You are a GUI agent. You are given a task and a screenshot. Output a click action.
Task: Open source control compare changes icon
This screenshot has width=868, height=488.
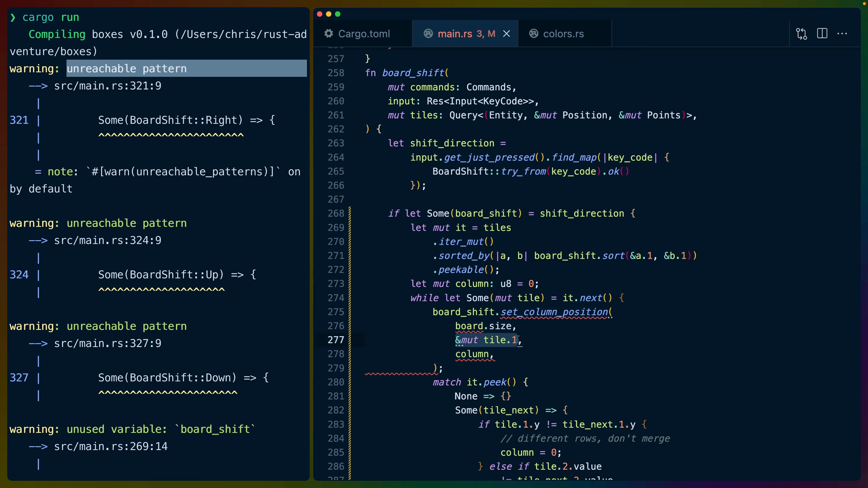[x=801, y=34]
